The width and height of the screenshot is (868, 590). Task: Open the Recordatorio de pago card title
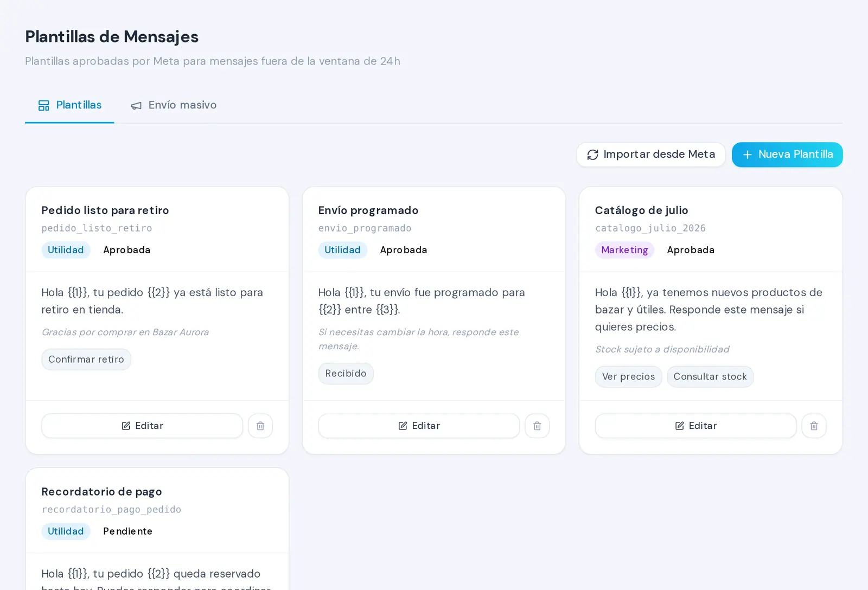point(102,492)
